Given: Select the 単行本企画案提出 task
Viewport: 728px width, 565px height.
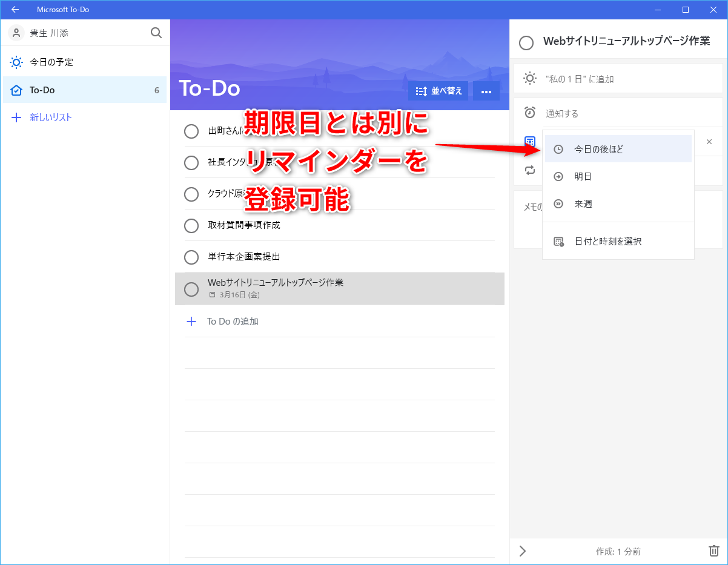Looking at the screenshot, I should click(340, 257).
